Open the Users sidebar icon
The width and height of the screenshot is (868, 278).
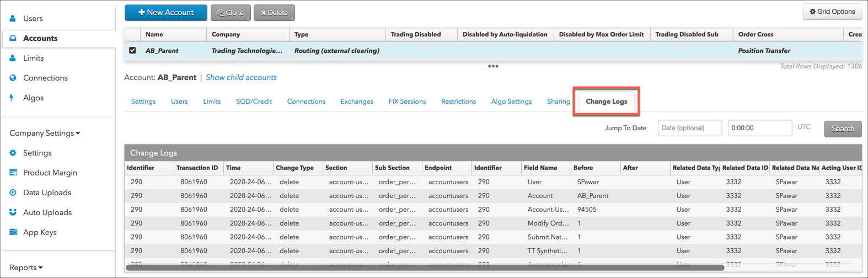click(13, 18)
